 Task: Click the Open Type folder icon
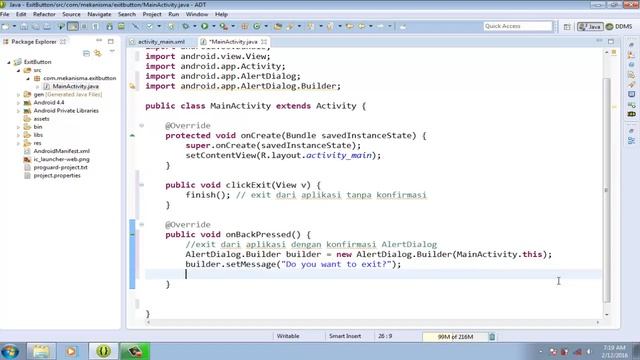point(278,27)
